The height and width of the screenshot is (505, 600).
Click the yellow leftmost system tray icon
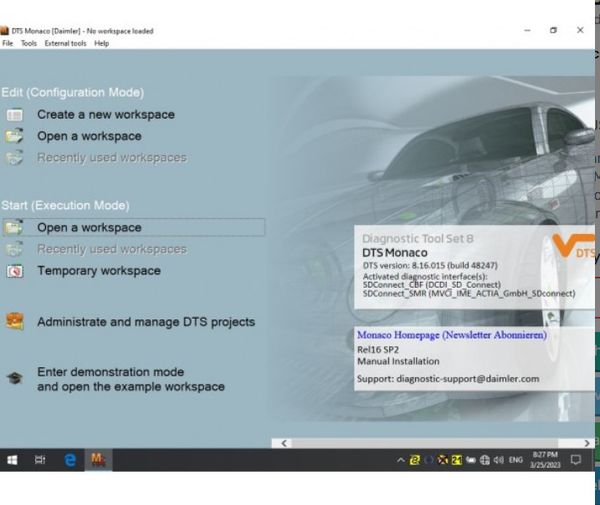414,460
